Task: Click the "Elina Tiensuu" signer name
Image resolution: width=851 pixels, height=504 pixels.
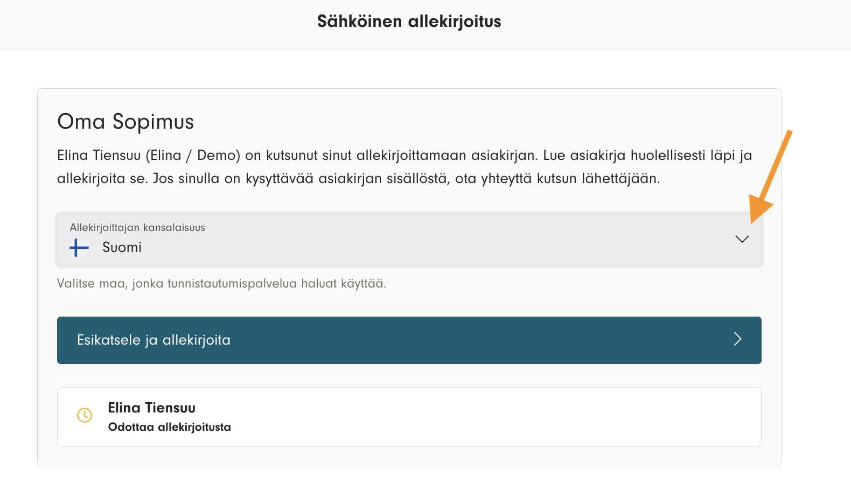Action: click(151, 408)
